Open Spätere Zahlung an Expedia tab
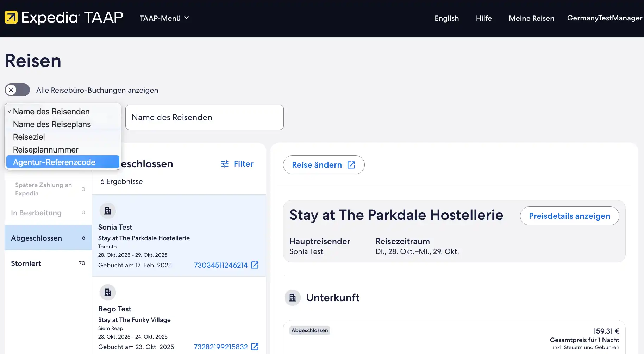This screenshot has width=644, height=354. 48,189
